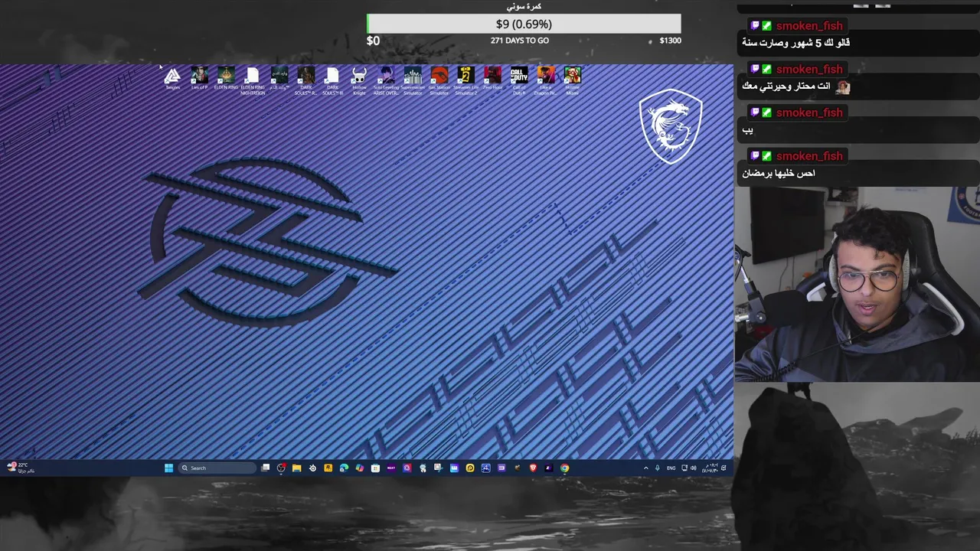This screenshot has height=551, width=980.
Task: Open Google Chrome from the taskbar
Action: (564, 468)
